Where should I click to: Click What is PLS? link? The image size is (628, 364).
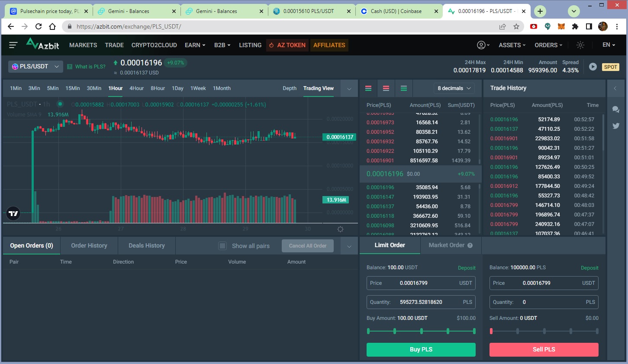pos(90,67)
